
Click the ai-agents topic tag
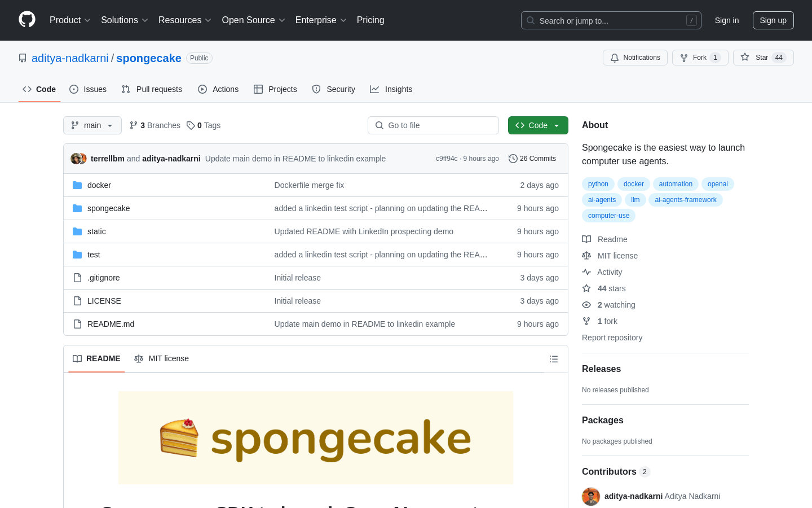coord(602,200)
